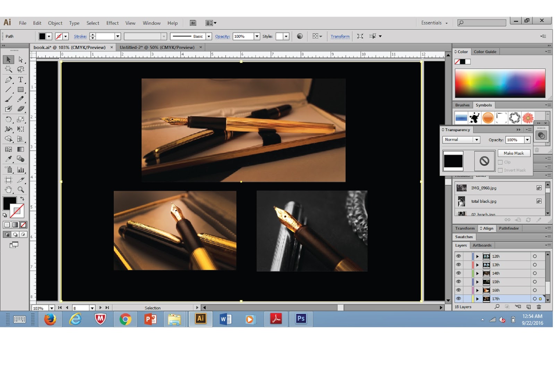Hide the 15th layer
This screenshot has height=392, width=555.
pos(459,282)
